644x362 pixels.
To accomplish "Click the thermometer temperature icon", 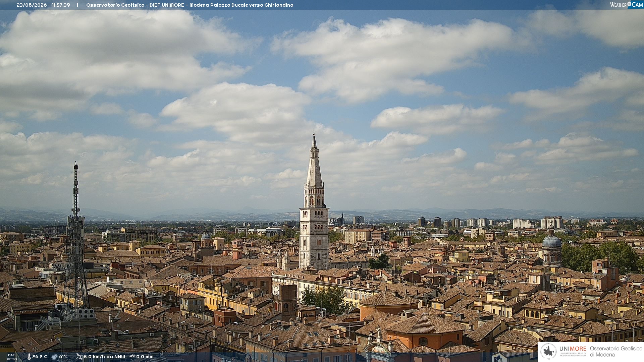I will coord(29,357).
